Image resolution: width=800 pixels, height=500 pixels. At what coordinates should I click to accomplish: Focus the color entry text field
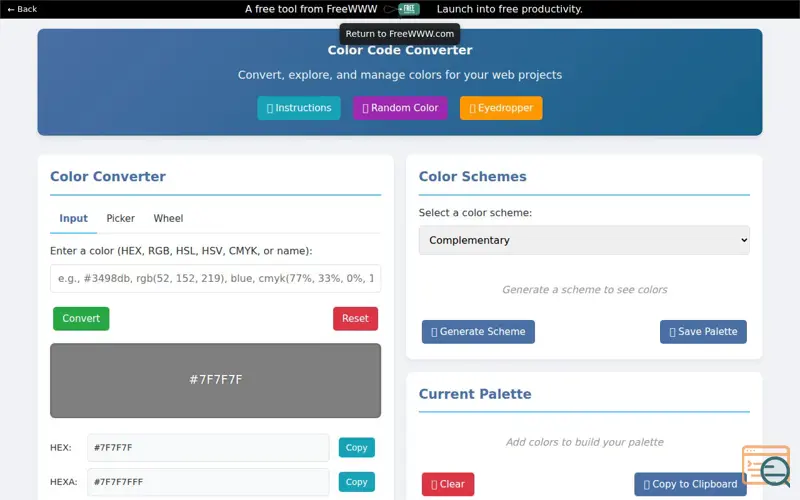pyautogui.click(x=215, y=279)
